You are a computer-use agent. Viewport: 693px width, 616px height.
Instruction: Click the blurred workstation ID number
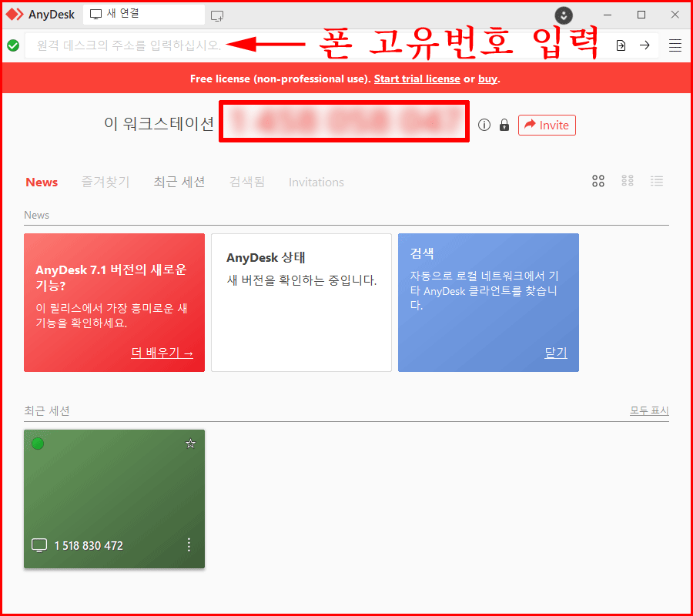[344, 122]
